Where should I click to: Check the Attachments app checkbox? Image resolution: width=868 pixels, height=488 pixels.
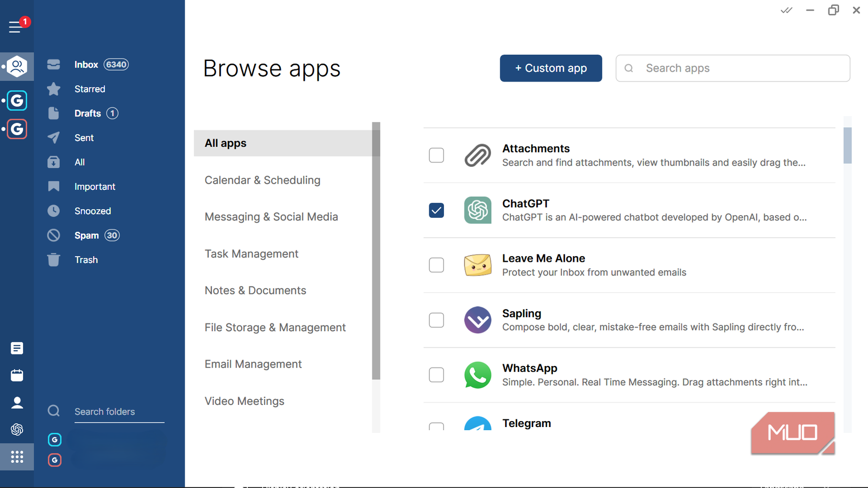(x=436, y=155)
